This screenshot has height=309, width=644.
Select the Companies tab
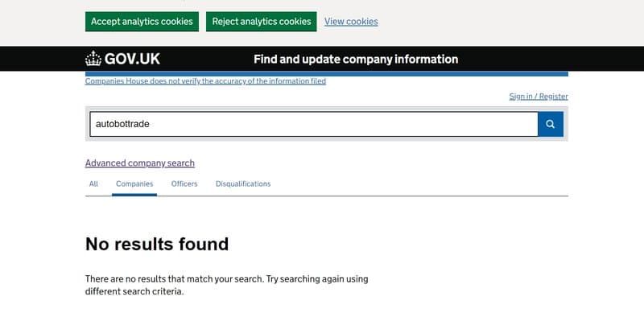pos(134,183)
